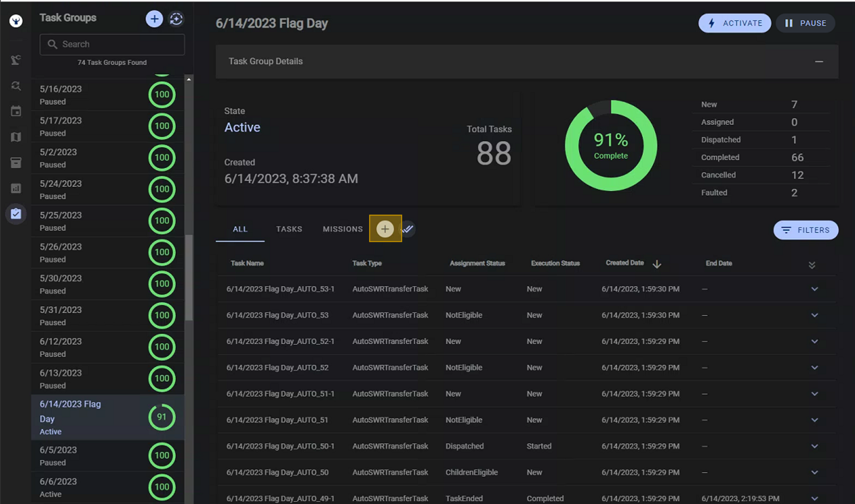Click the recurring task group icon

(x=176, y=19)
